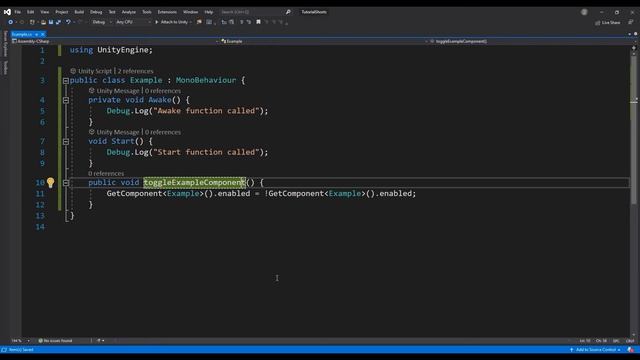Open the Edit menu
Image resolution: width=640 pixels, height=360 pixels.
(x=30, y=12)
